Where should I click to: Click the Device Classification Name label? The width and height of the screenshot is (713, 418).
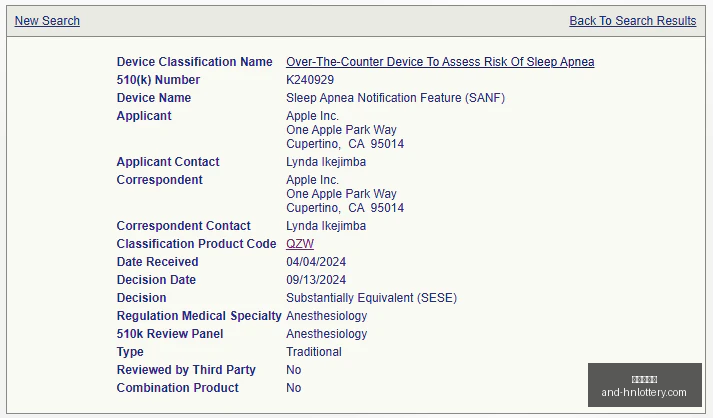pyautogui.click(x=195, y=62)
